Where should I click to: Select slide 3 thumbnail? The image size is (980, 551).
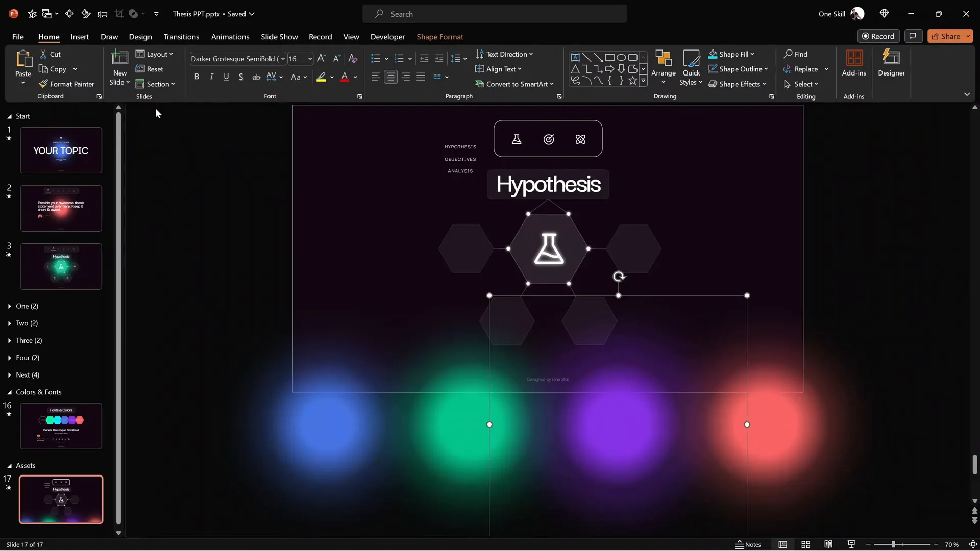point(61,266)
